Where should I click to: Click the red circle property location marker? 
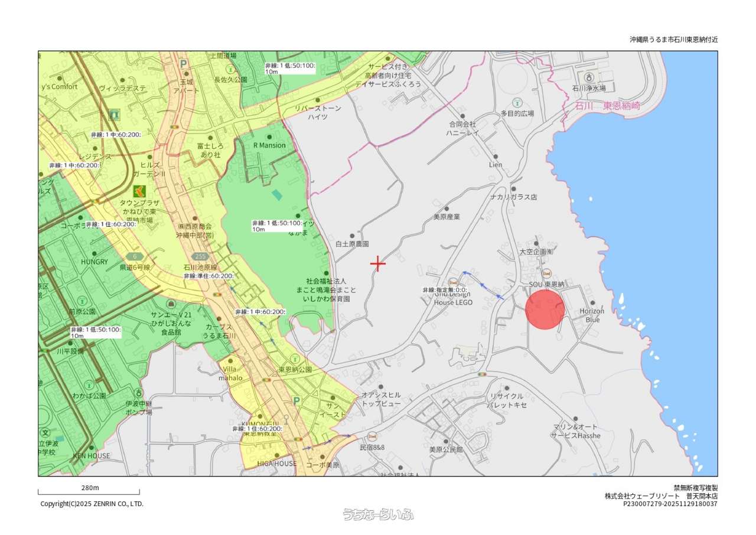[x=545, y=309]
